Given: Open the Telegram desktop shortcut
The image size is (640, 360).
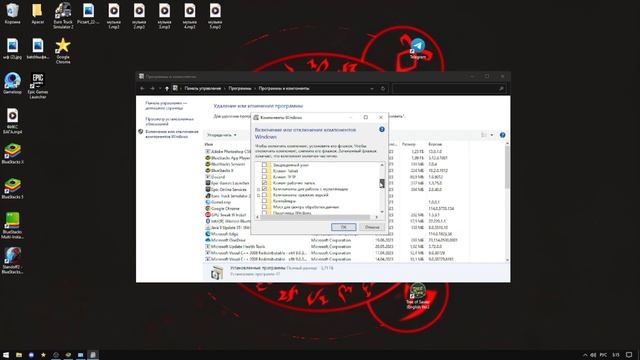Looking at the screenshot, I should point(418,49).
